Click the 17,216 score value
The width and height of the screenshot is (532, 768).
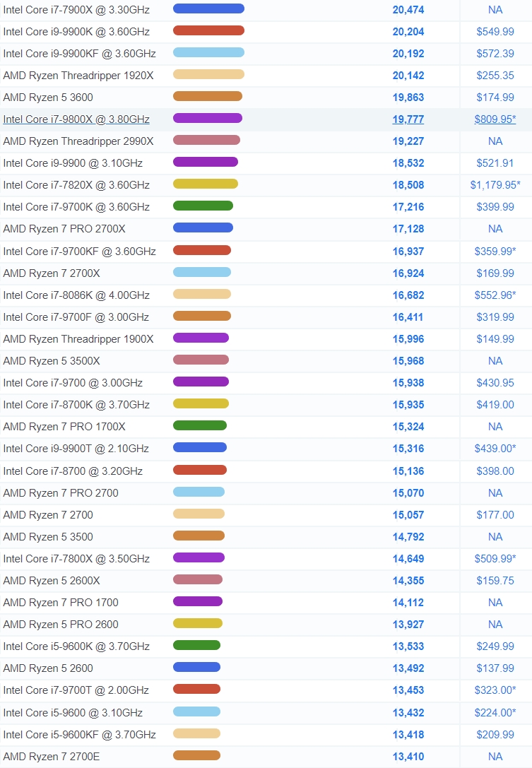pos(408,207)
